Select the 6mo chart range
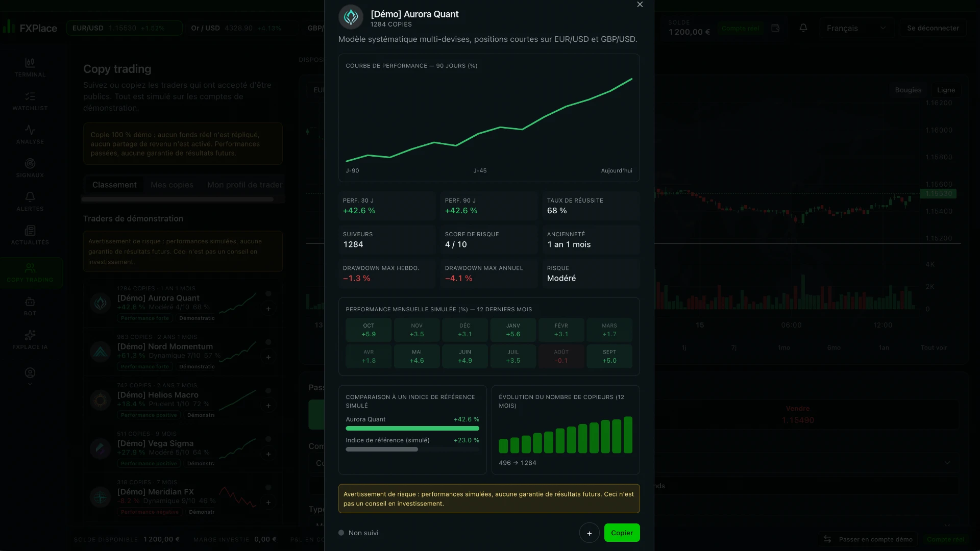 point(834,347)
